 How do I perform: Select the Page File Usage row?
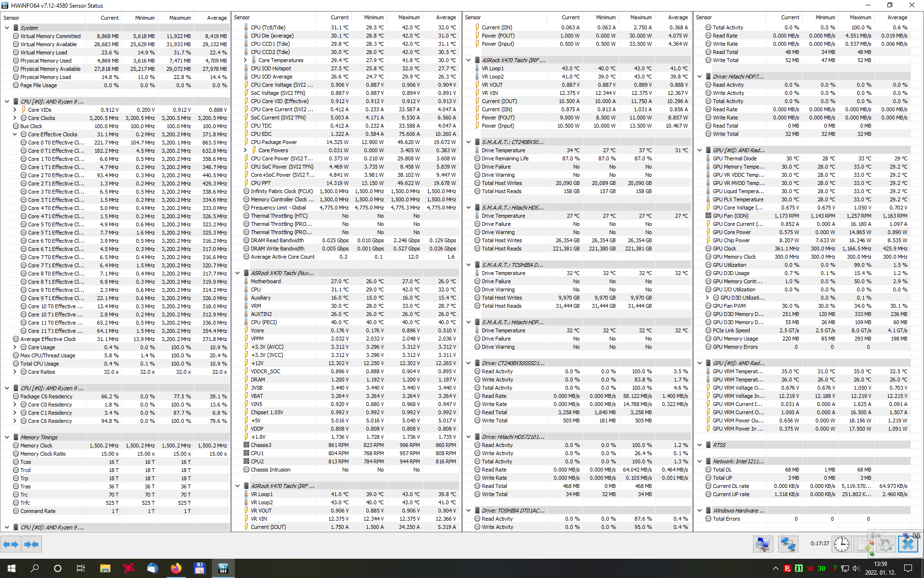pyautogui.click(x=115, y=85)
